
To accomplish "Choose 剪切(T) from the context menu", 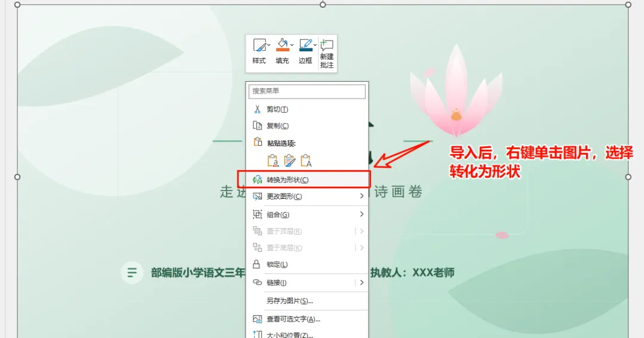I will click(307, 109).
